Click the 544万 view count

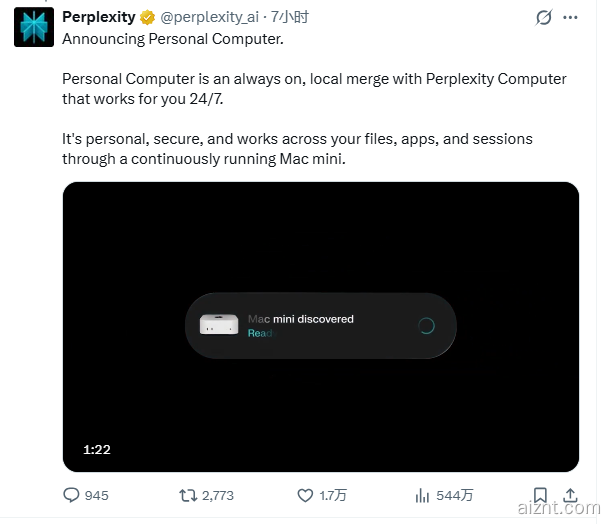tap(454, 495)
